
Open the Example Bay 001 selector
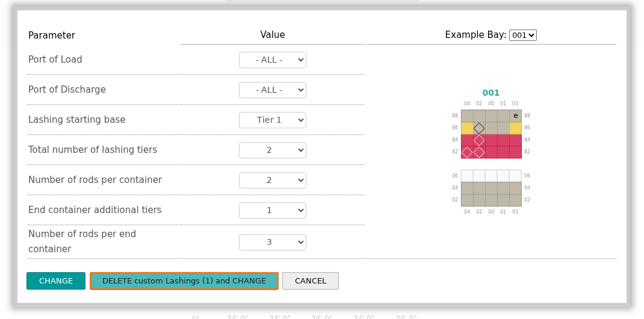pyautogui.click(x=523, y=36)
